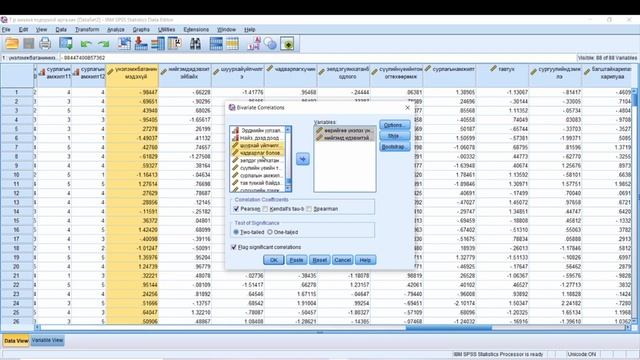This screenshot has width=640, height=360.
Task: Open the Help menu in the menu bar
Action: point(249,29)
